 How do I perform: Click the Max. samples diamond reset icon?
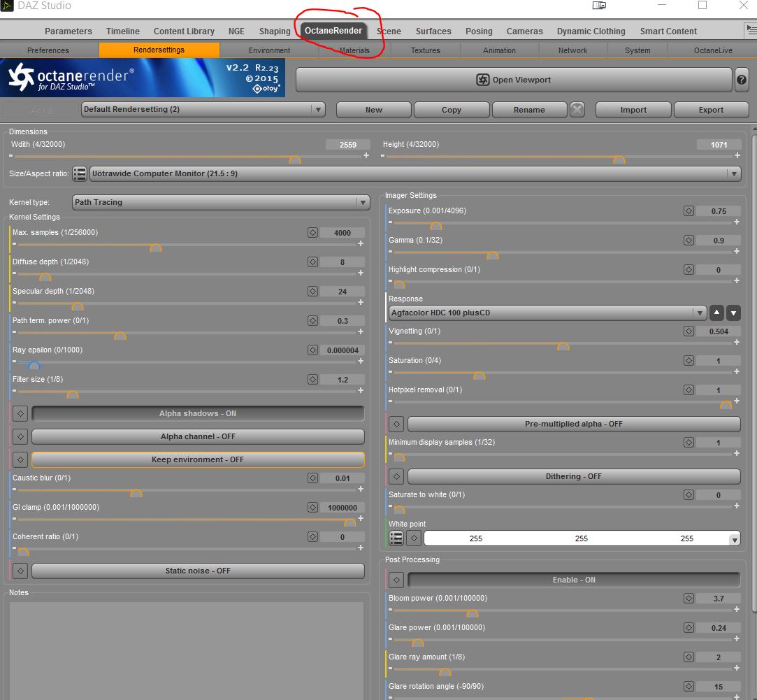point(312,232)
